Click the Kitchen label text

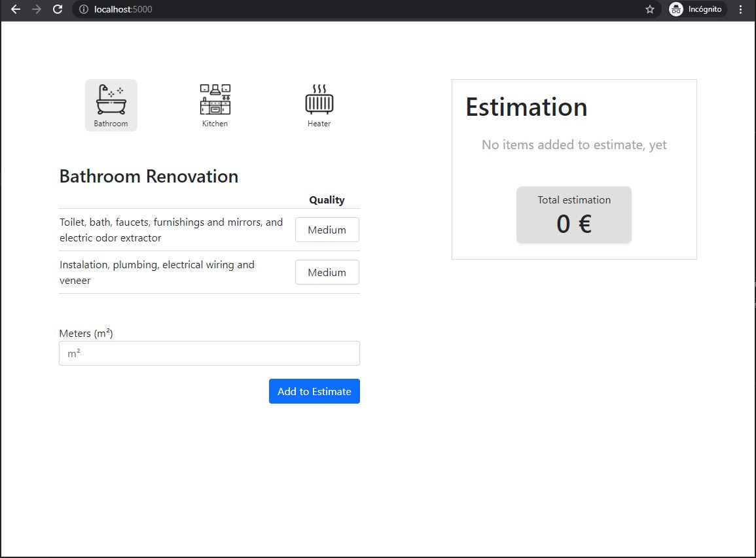point(215,124)
